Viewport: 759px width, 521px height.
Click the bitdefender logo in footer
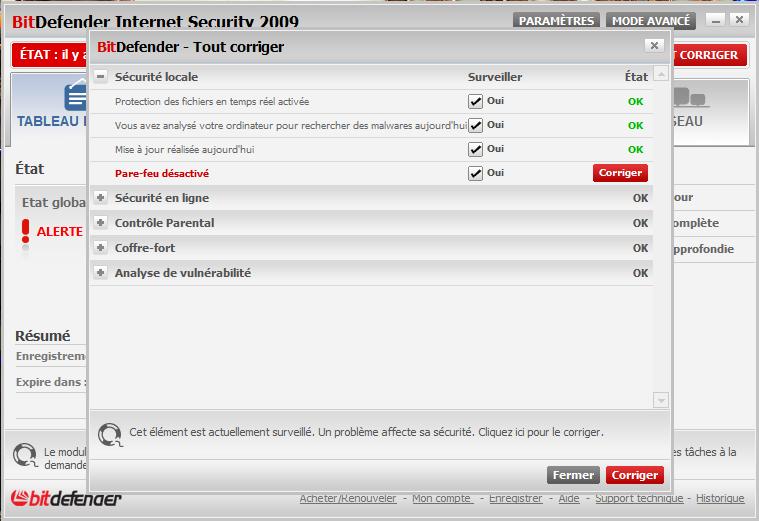65,498
